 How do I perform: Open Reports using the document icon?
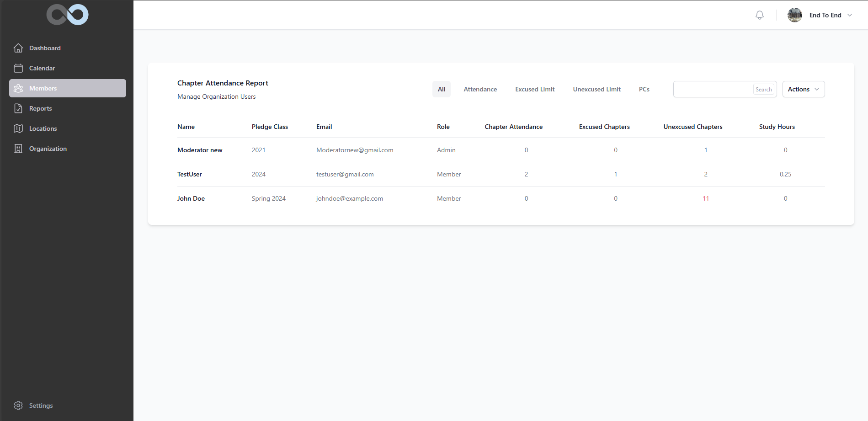(18, 108)
